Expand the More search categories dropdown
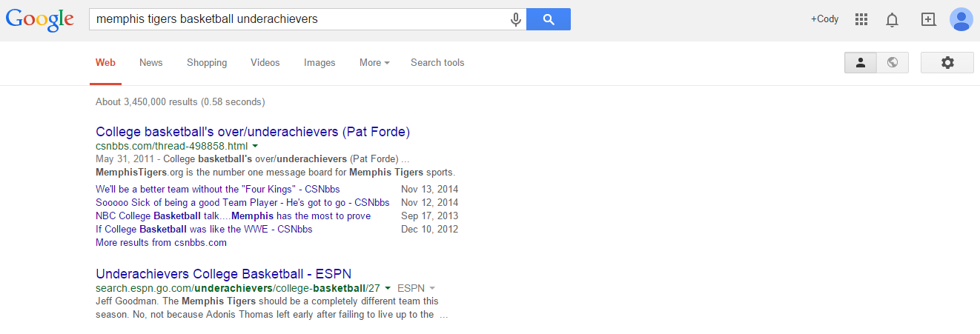This screenshot has height=334, width=980. click(374, 63)
